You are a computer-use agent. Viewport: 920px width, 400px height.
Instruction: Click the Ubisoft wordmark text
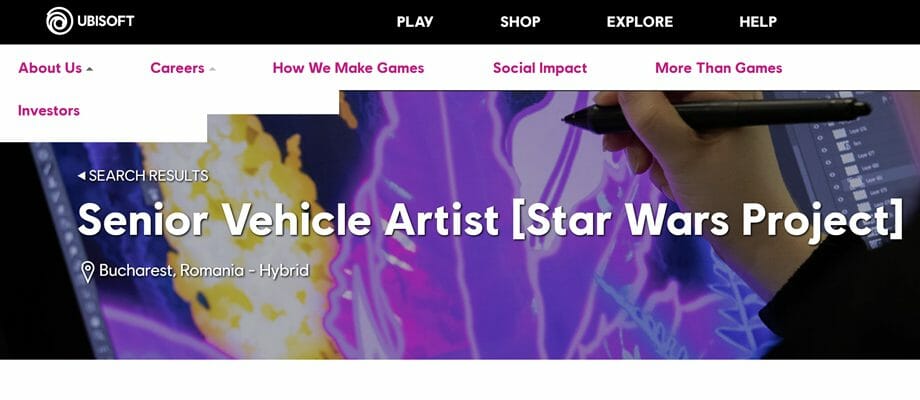pos(106,22)
